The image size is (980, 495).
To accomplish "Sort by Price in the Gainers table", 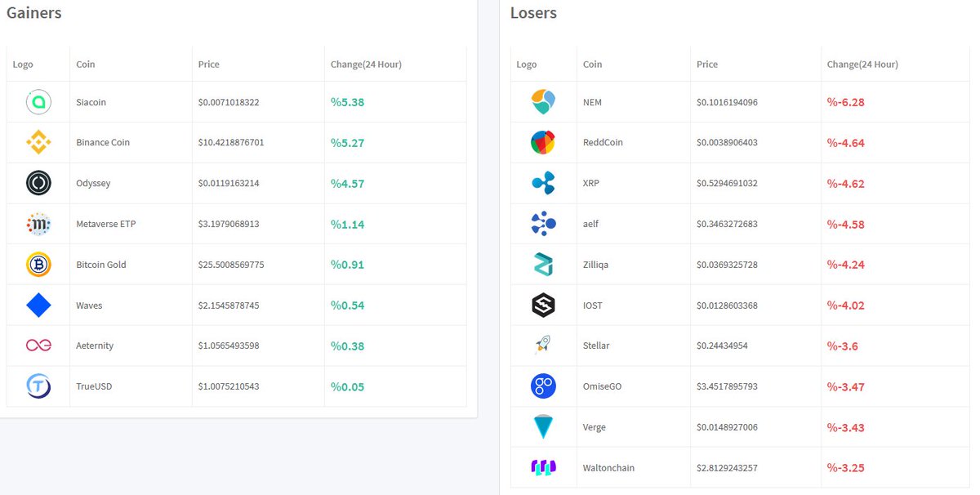I will point(208,64).
